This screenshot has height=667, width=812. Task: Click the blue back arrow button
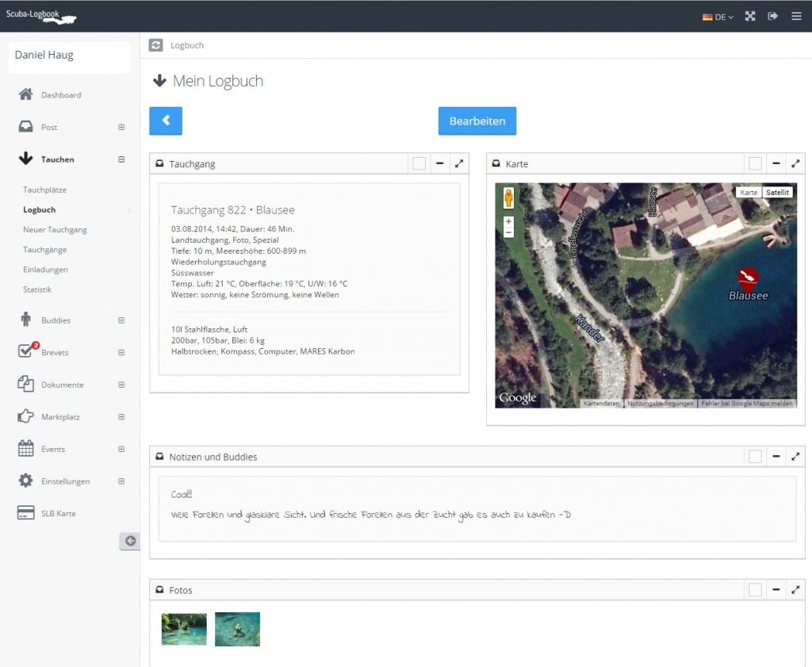tap(166, 121)
